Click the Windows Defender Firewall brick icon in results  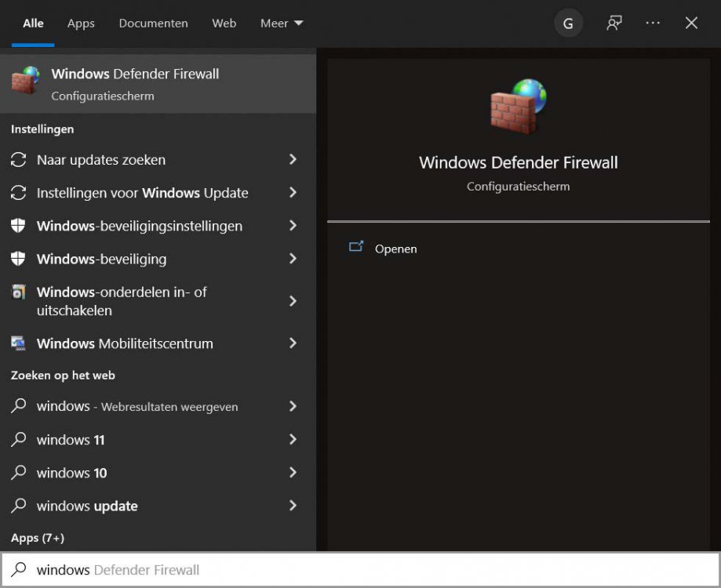tap(25, 81)
